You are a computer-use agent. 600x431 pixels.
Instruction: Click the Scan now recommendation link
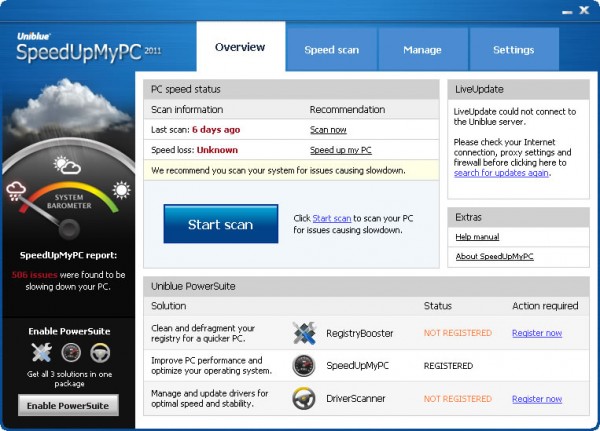(328, 130)
